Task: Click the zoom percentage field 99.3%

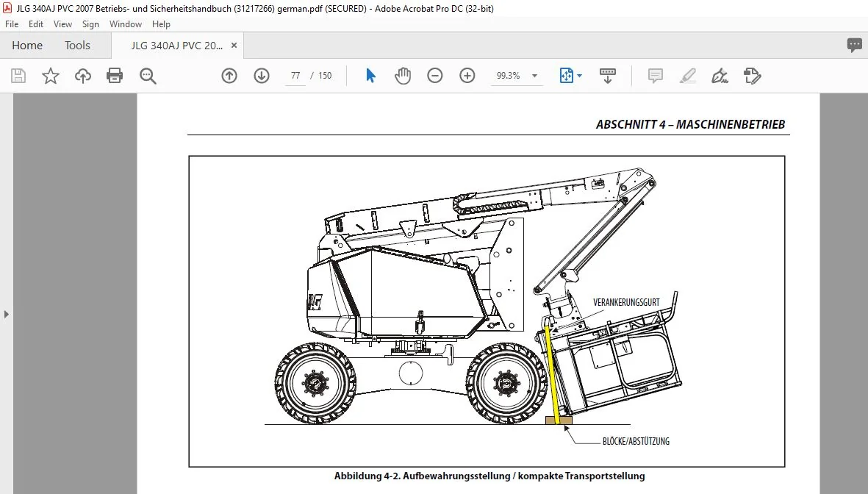Action: click(x=508, y=76)
